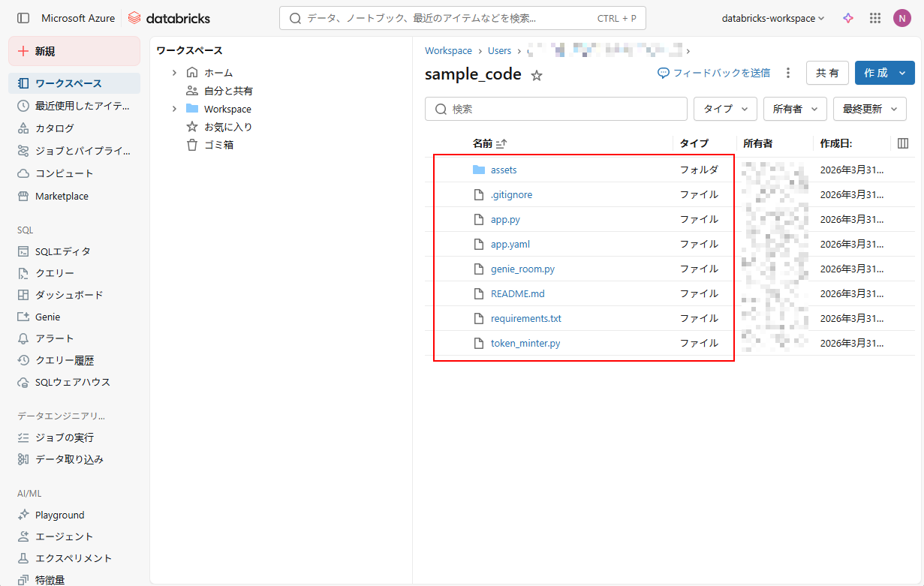Open the 所有者 filter dropdown

795,109
